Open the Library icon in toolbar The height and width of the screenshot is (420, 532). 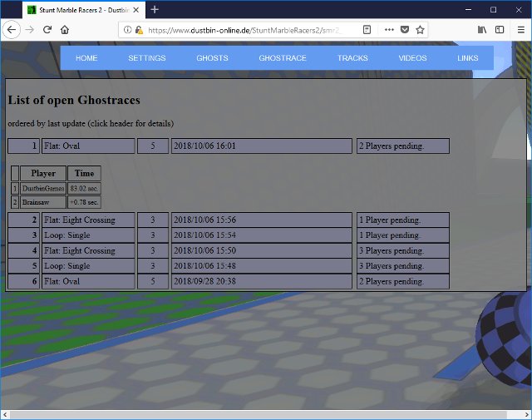point(482,30)
